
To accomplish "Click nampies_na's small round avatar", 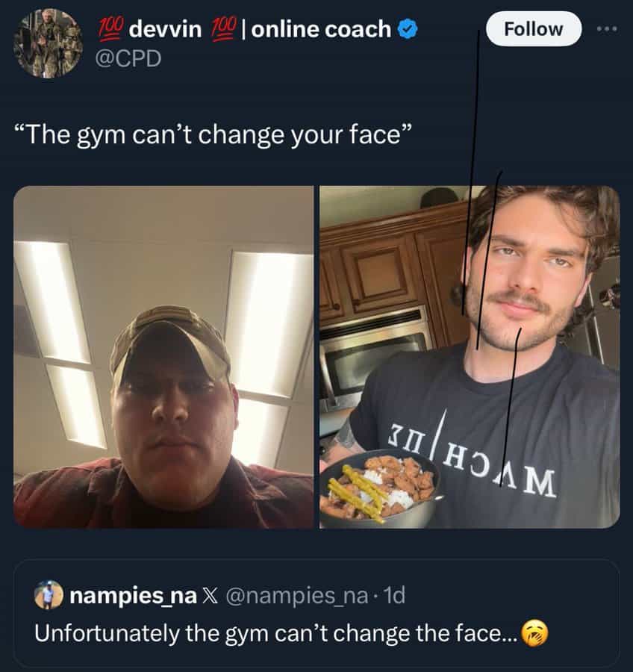I will tap(47, 596).
